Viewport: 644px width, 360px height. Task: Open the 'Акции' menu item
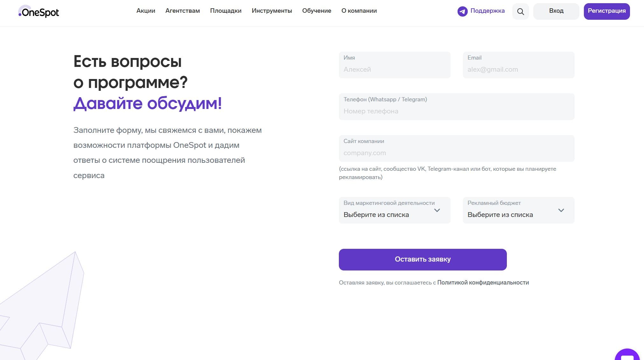pos(146,11)
